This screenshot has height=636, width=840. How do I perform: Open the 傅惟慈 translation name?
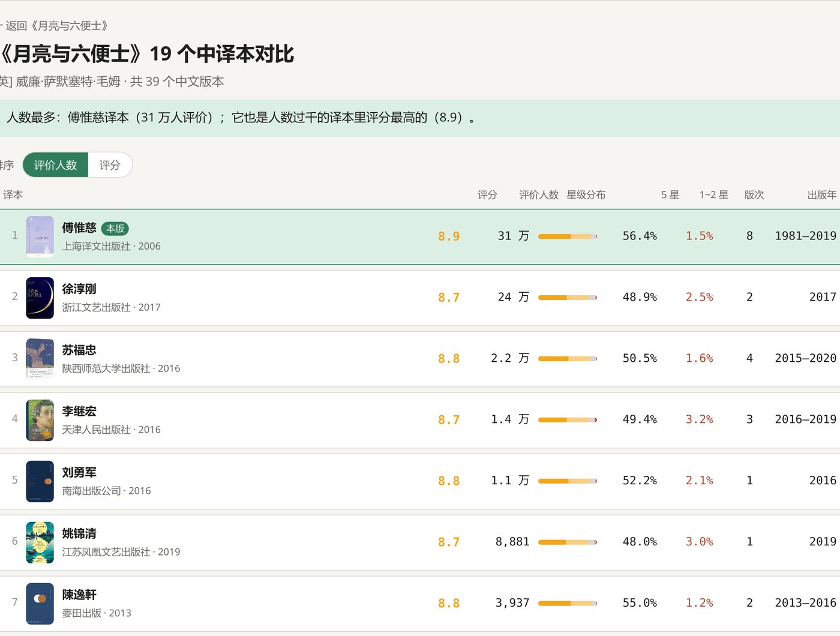[79, 227]
